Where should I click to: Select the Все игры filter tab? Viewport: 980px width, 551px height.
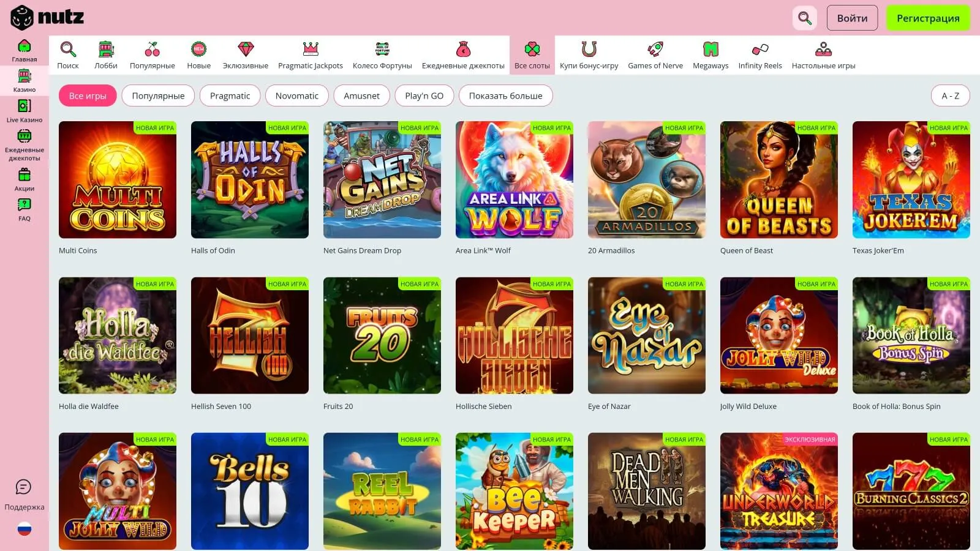click(88, 96)
